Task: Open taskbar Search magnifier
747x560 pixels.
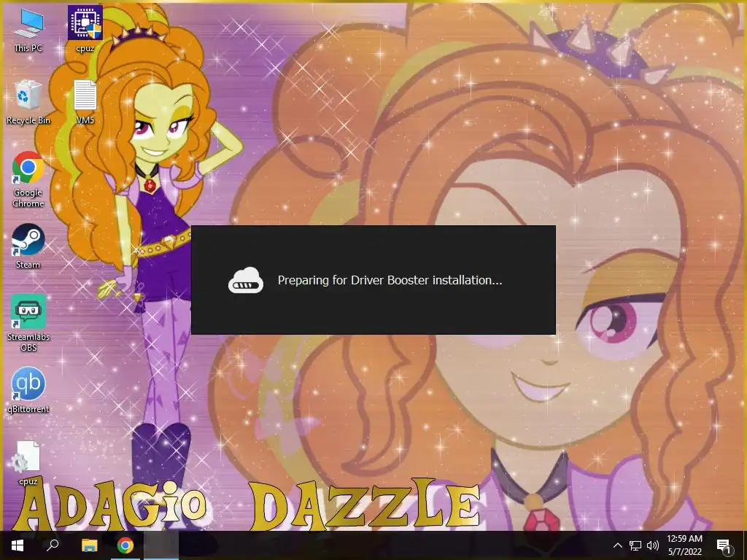Action: pos(53,545)
